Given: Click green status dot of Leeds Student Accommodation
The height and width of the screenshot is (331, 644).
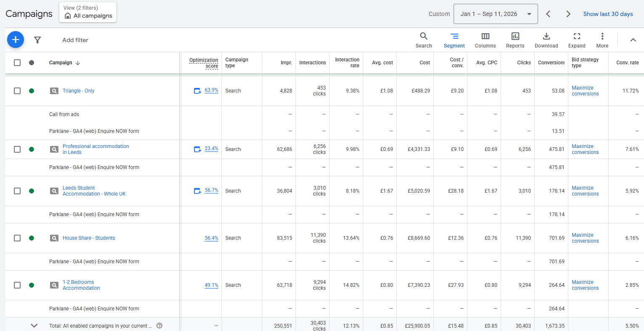Looking at the screenshot, I should click(32, 191).
